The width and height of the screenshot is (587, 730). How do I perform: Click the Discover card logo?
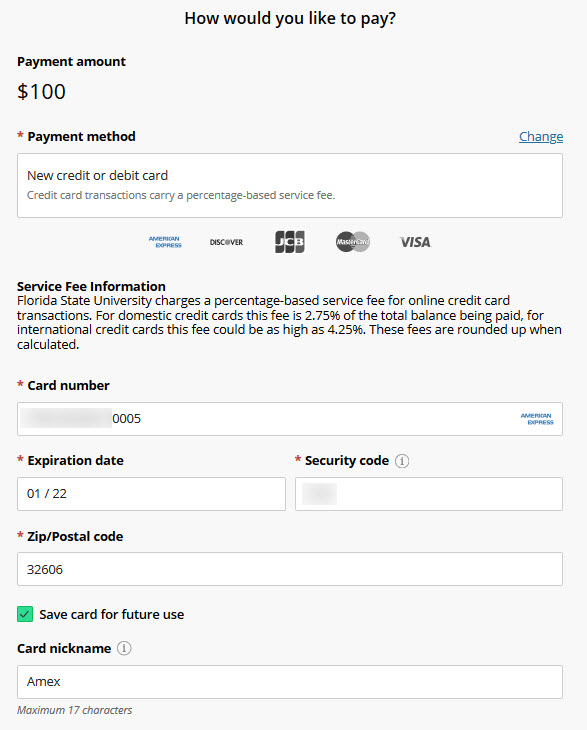226,242
